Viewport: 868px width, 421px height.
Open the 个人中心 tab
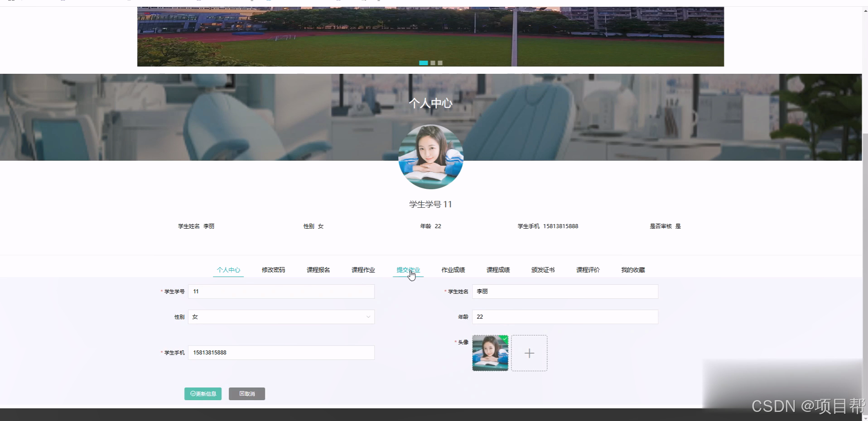pyautogui.click(x=228, y=270)
